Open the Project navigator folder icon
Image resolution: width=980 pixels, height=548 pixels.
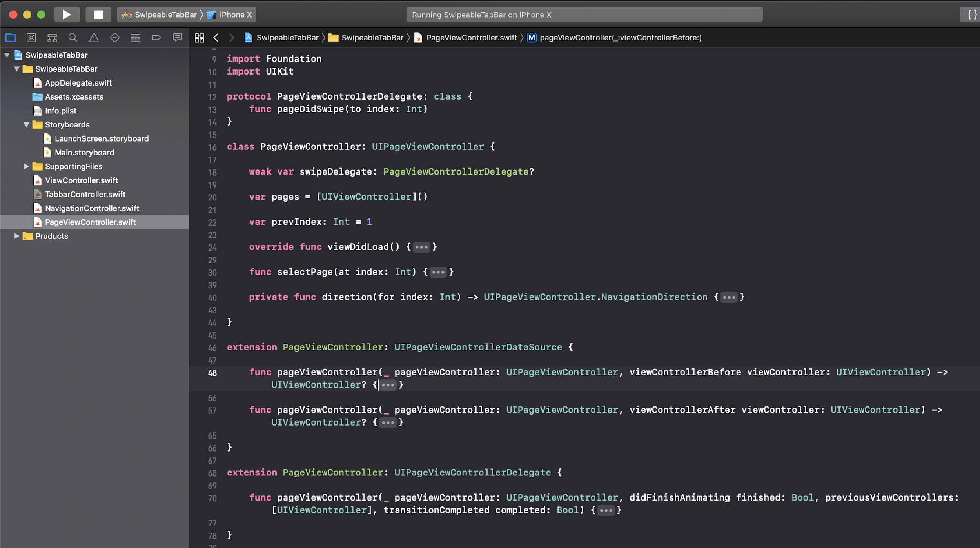point(10,37)
